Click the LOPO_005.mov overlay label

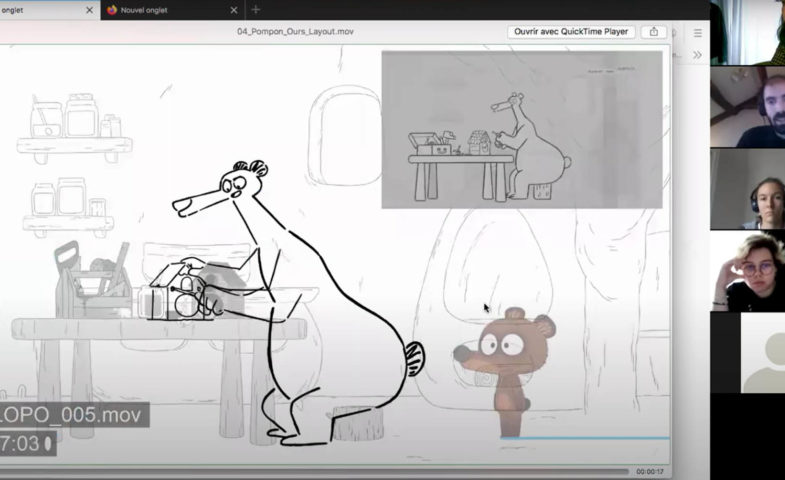coord(74,415)
